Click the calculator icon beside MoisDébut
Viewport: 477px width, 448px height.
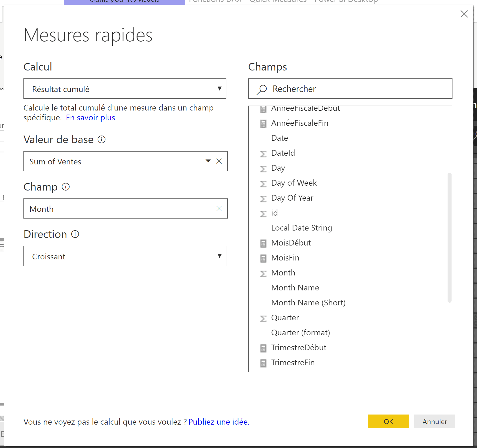(x=263, y=243)
